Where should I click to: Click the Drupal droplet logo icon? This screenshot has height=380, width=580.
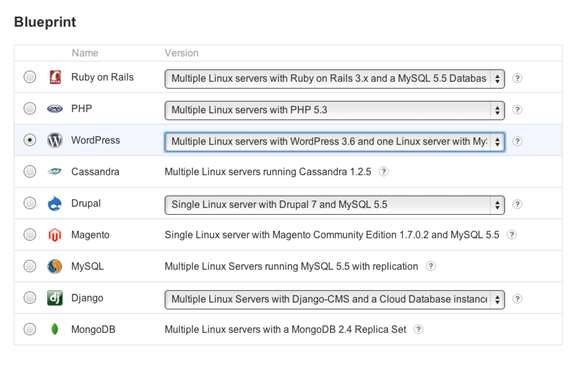click(x=55, y=204)
